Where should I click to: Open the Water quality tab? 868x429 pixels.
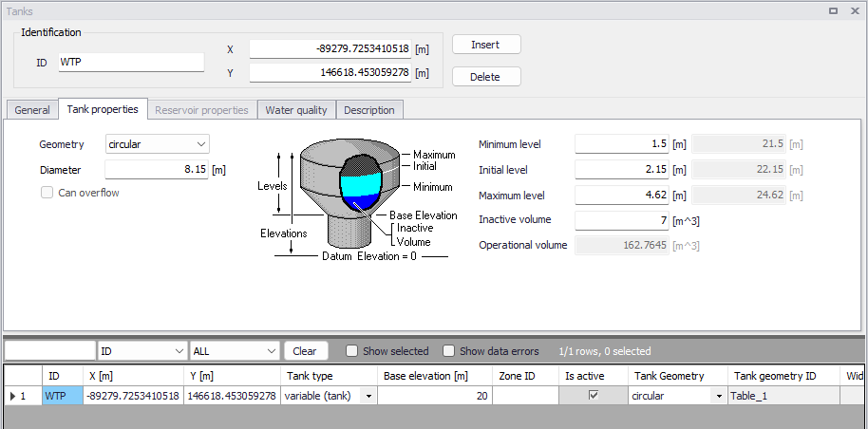pos(296,109)
